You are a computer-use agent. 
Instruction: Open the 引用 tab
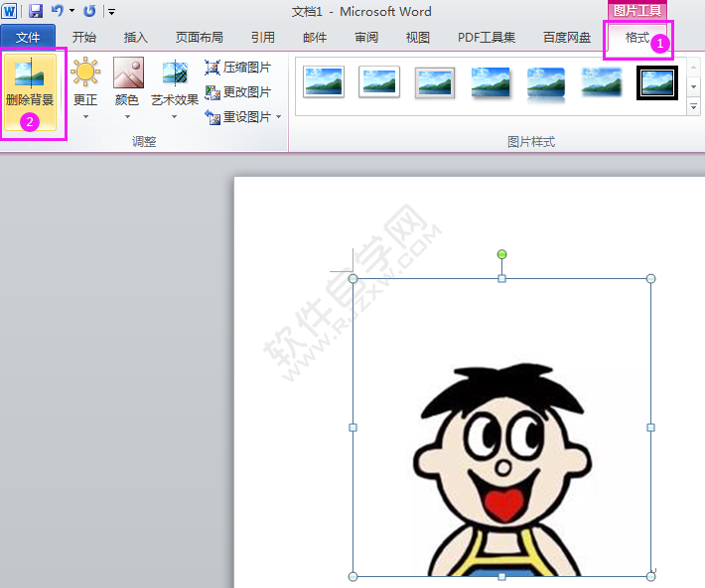coord(263,38)
